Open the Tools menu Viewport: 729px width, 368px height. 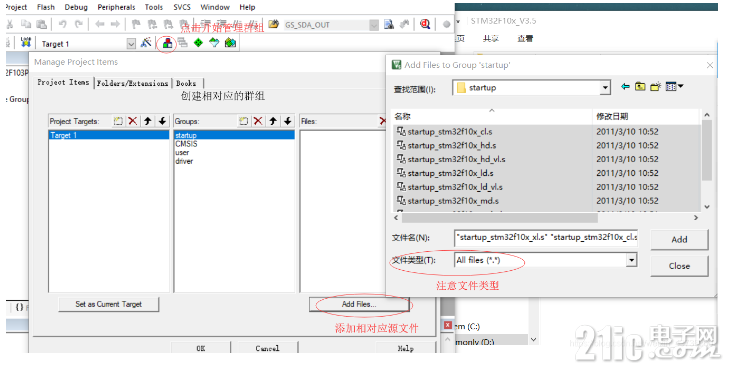pos(153,7)
